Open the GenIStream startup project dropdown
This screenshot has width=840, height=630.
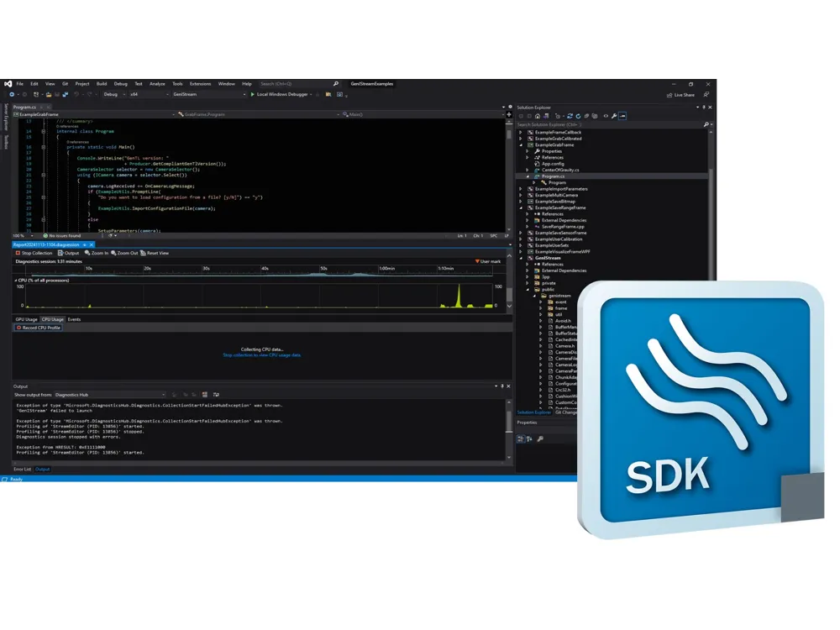pos(209,94)
